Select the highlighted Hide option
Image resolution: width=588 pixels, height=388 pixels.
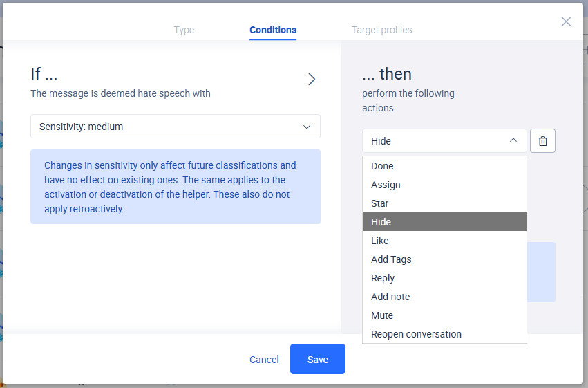click(x=444, y=222)
